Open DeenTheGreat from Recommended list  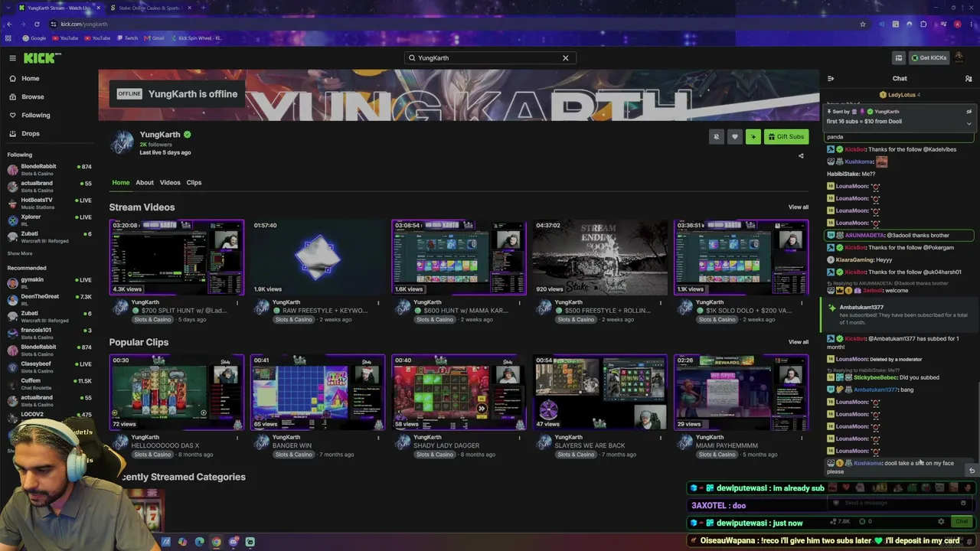(49, 300)
